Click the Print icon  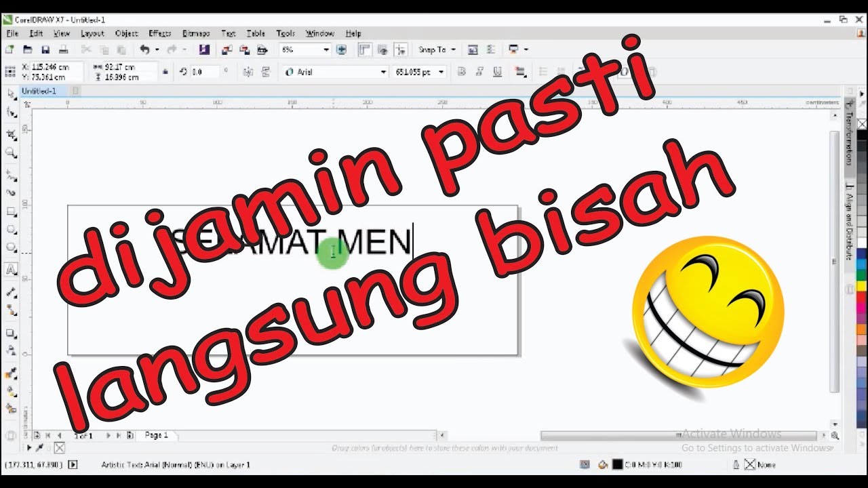point(63,49)
